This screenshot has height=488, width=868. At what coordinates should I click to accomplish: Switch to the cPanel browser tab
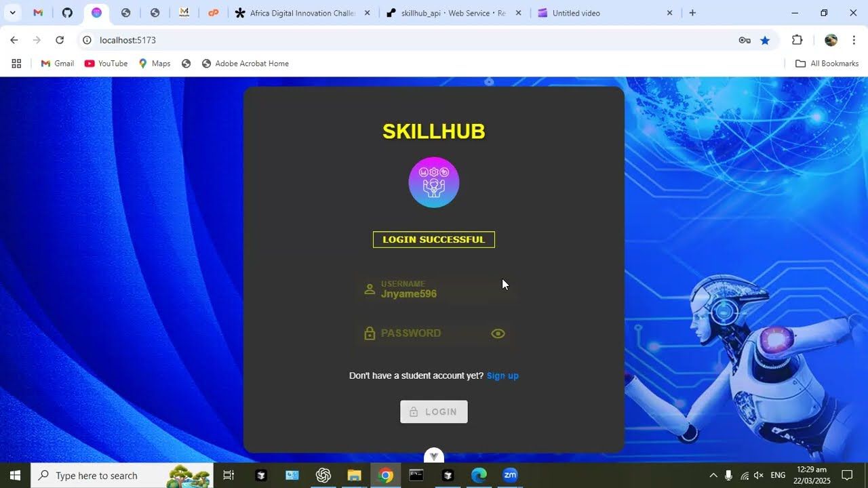tap(213, 13)
